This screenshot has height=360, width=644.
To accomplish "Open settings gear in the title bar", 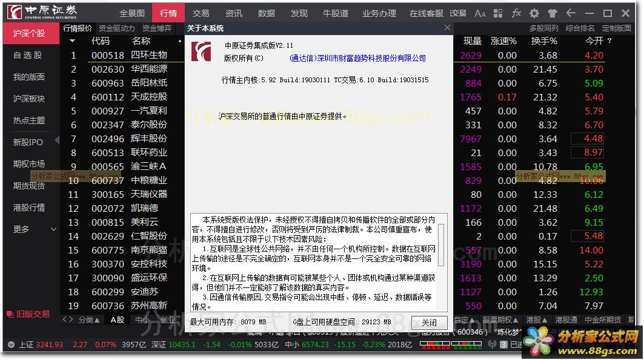I will pyautogui.click(x=534, y=13).
